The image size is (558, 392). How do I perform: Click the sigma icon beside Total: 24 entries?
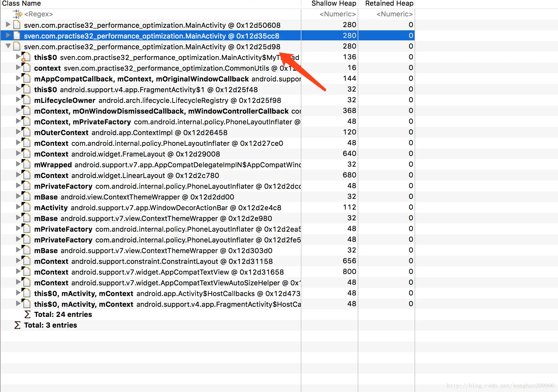[x=27, y=314]
